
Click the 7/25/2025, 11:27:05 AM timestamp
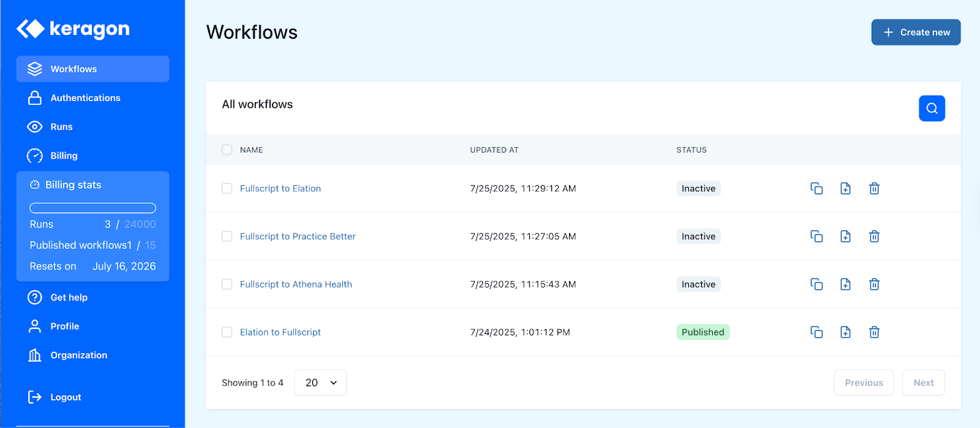click(x=523, y=236)
